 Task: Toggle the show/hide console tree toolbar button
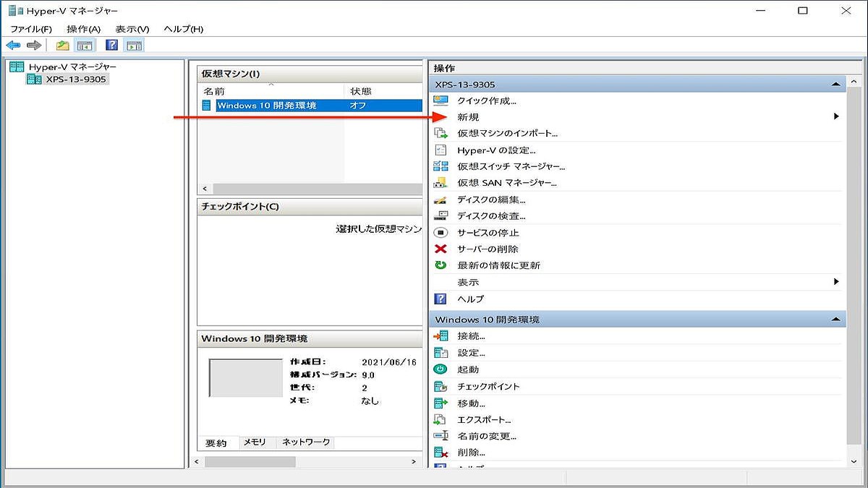(x=85, y=46)
